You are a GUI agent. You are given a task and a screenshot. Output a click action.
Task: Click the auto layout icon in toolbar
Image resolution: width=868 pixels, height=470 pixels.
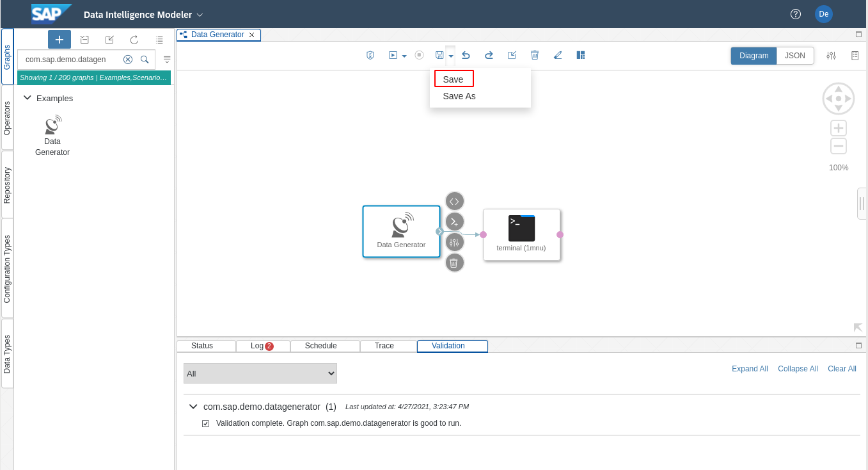tap(581, 55)
